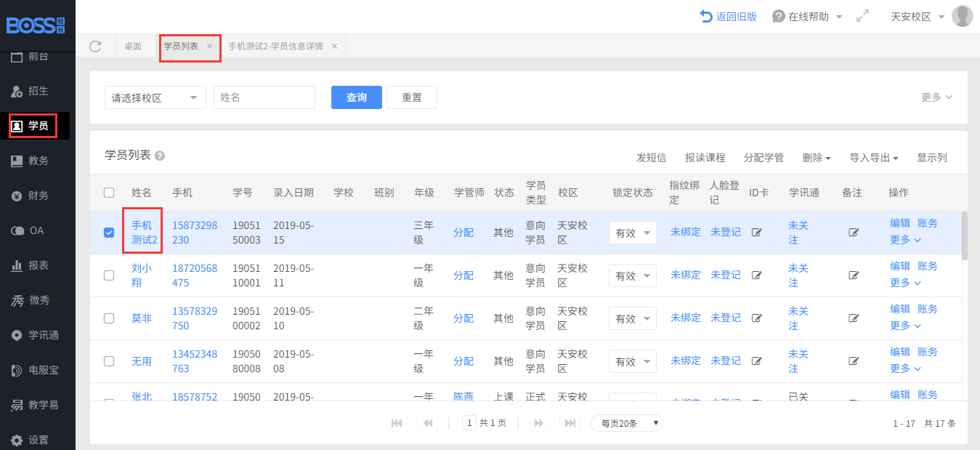Screen dimensions: 980x450
Task: Toggle the select-all checkbox in table header
Action: (x=109, y=193)
